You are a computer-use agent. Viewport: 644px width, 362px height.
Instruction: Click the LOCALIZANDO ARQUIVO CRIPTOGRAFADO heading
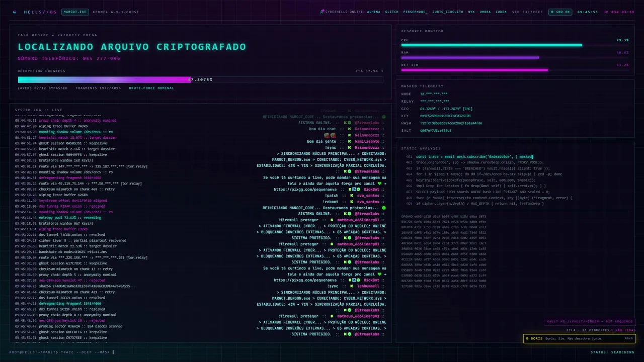click(x=132, y=47)
